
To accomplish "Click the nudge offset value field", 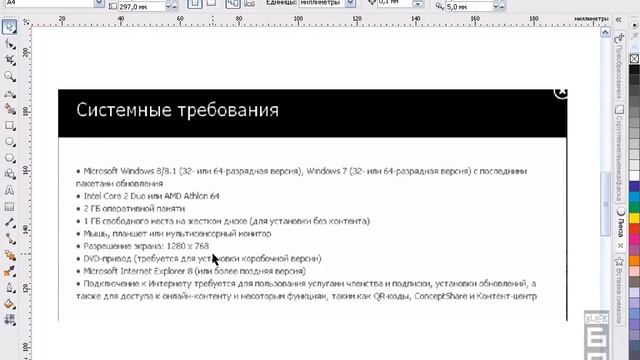I will pyautogui.click(x=394, y=3).
